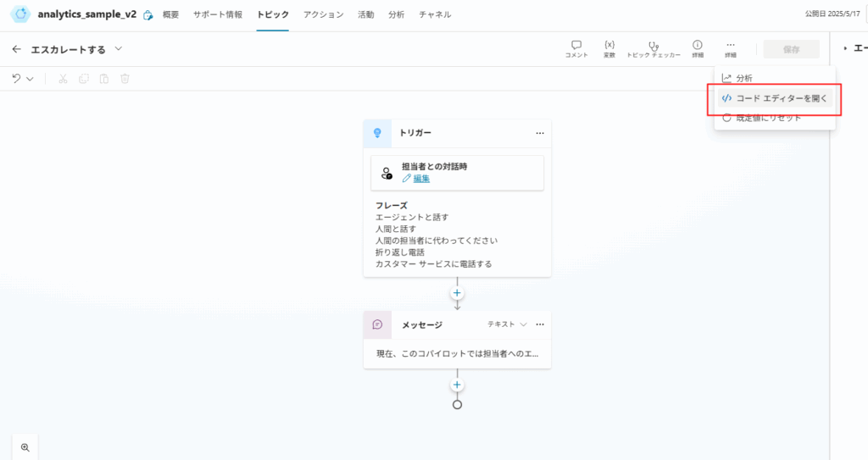868x460 pixels.
Task: Open the チャネル tab
Action: [435, 15]
